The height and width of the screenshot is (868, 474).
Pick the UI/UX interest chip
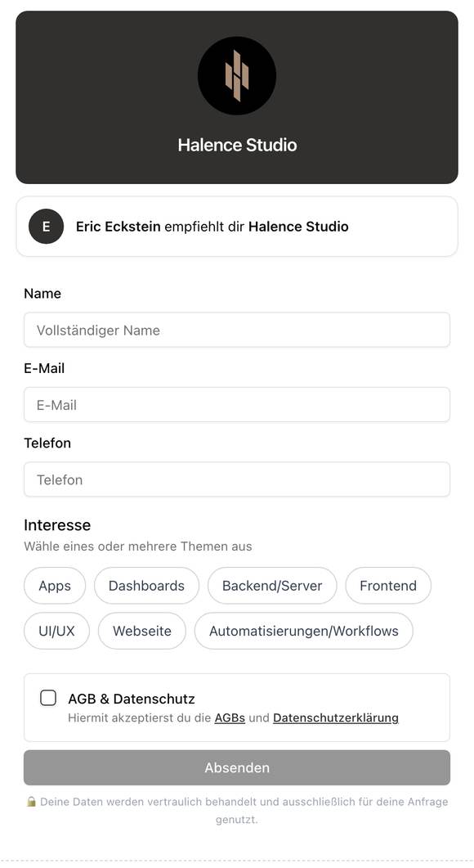pyautogui.click(x=56, y=631)
